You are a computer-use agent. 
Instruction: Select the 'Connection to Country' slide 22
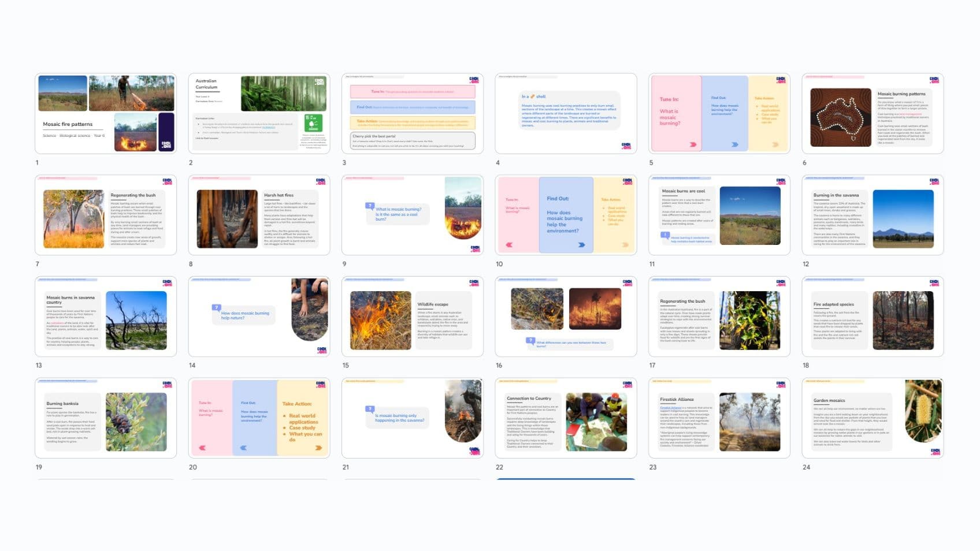pyautogui.click(x=566, y=418)
